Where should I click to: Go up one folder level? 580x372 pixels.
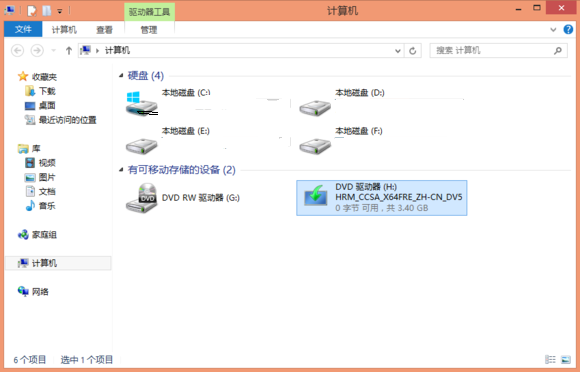(x=68, y=50)
